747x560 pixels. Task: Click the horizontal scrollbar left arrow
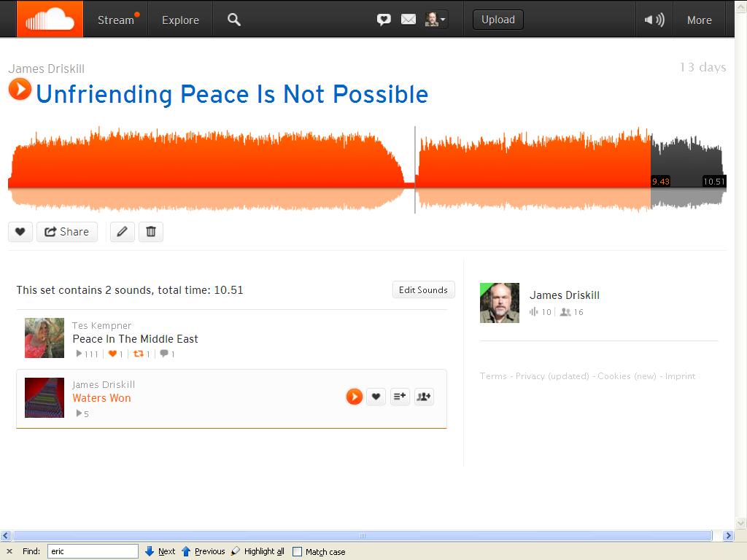coord(6,536)
